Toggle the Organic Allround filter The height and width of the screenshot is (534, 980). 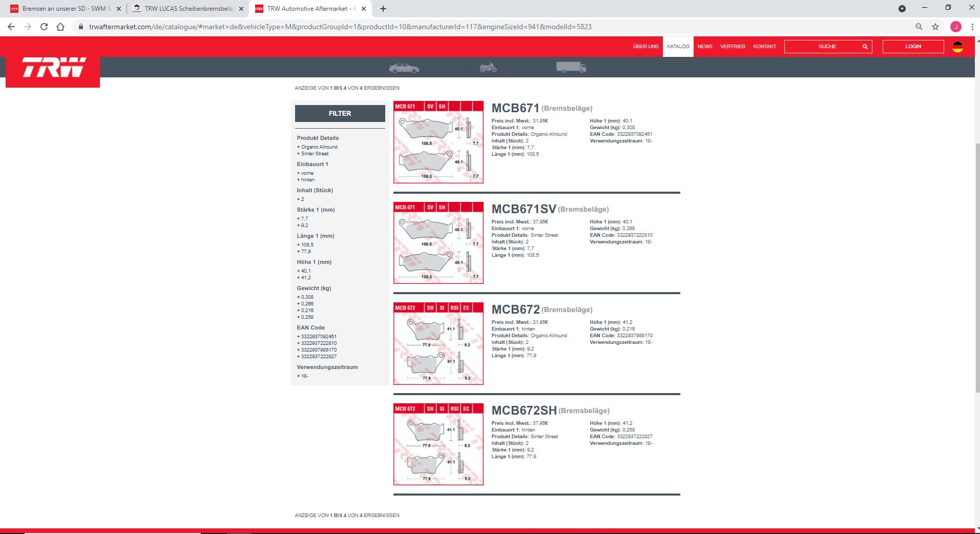coord(319,147)
